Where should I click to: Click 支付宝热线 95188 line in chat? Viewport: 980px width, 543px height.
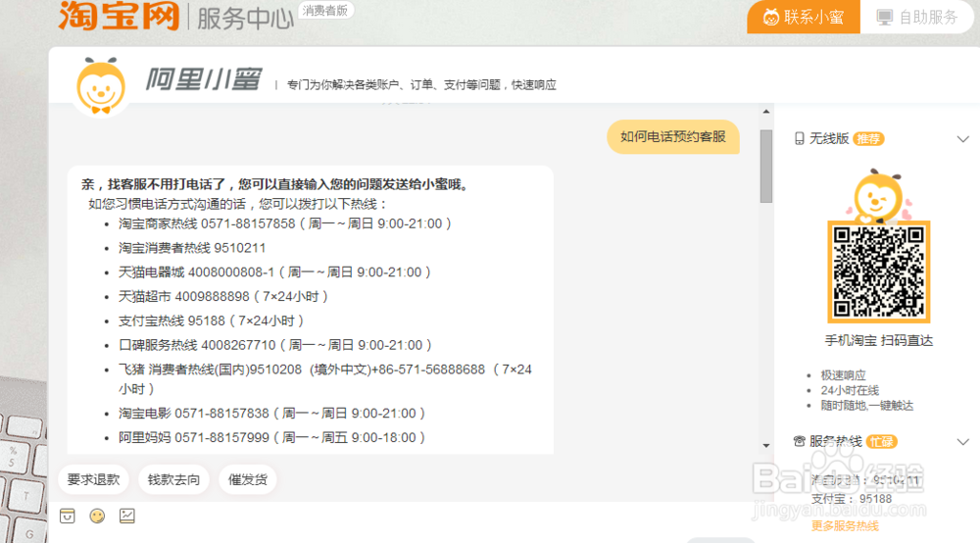point(212,321)
